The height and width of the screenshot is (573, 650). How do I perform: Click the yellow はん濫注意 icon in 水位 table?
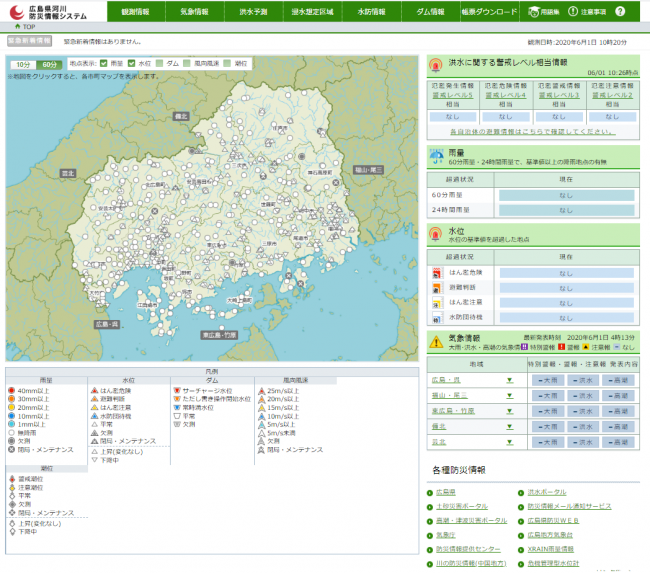point(437,303)
